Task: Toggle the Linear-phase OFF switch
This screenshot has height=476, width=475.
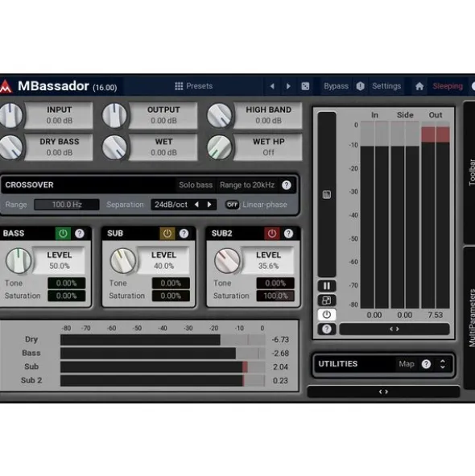Action: 232,205
